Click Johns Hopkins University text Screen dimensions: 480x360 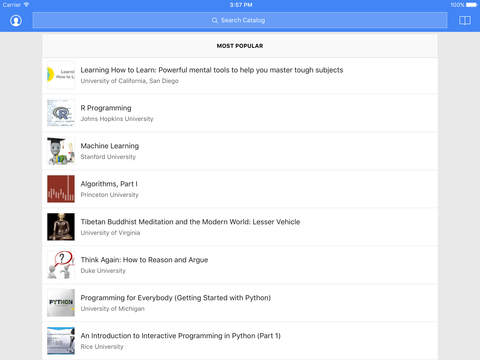117,119
